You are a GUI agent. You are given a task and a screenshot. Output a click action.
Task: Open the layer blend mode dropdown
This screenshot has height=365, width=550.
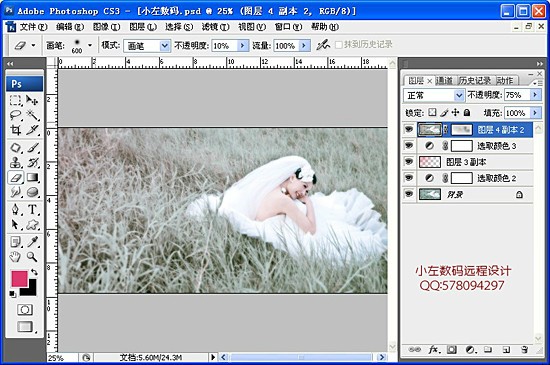coord(459,95)
